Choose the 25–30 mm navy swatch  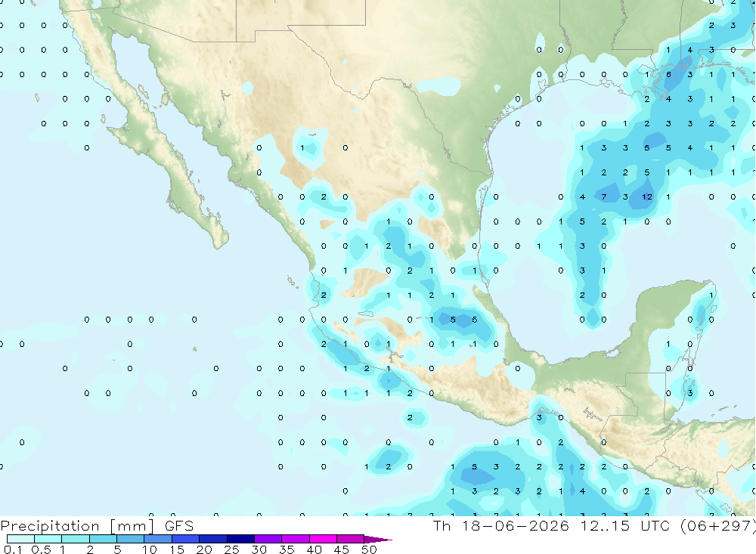click(x=240, y=539)
